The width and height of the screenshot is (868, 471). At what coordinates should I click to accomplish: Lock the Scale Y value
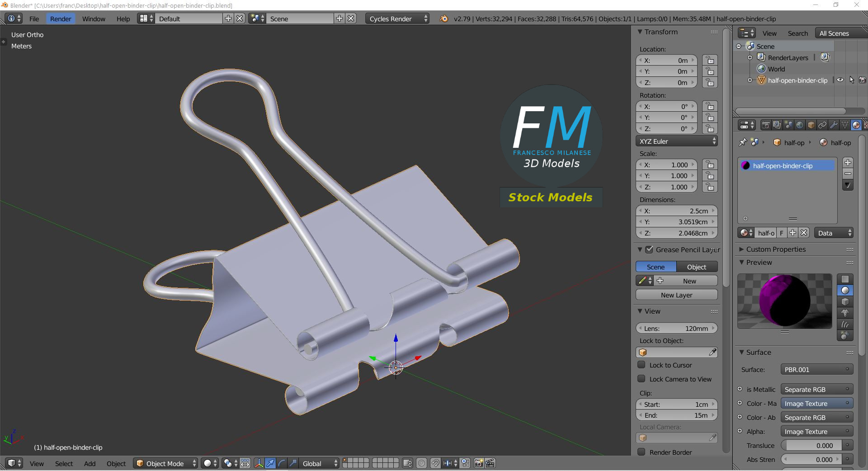pos(710,176)
